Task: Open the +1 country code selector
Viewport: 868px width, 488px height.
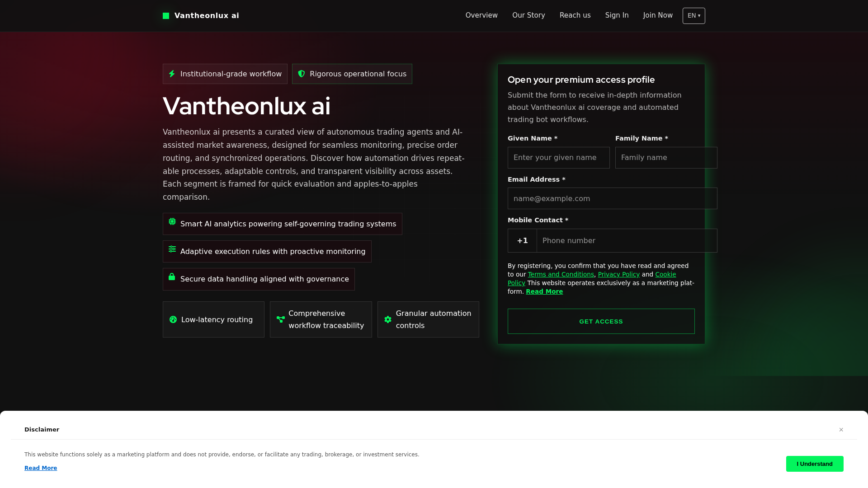Action: [x=522, y=240]
